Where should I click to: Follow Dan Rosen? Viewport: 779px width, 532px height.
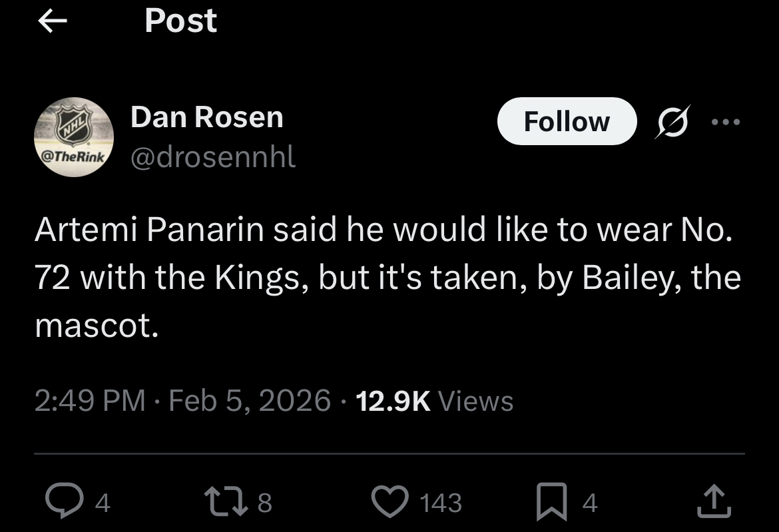[567, 121]
